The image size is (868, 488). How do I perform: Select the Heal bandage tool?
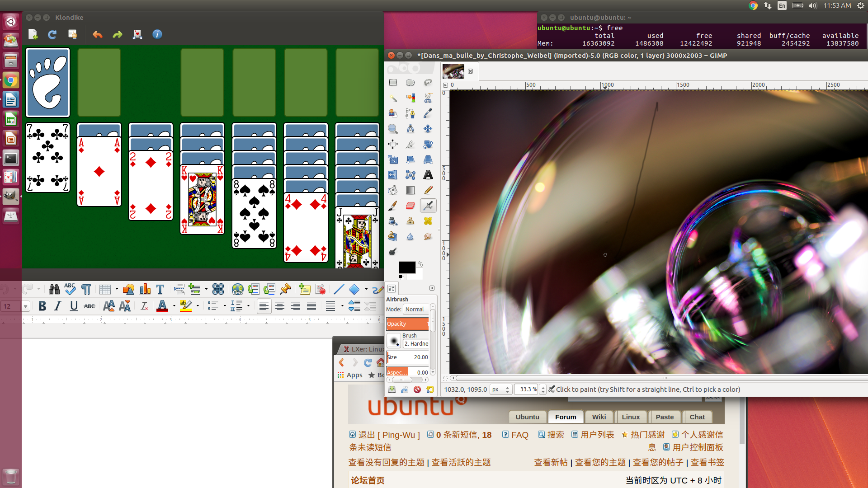[428, 221]
